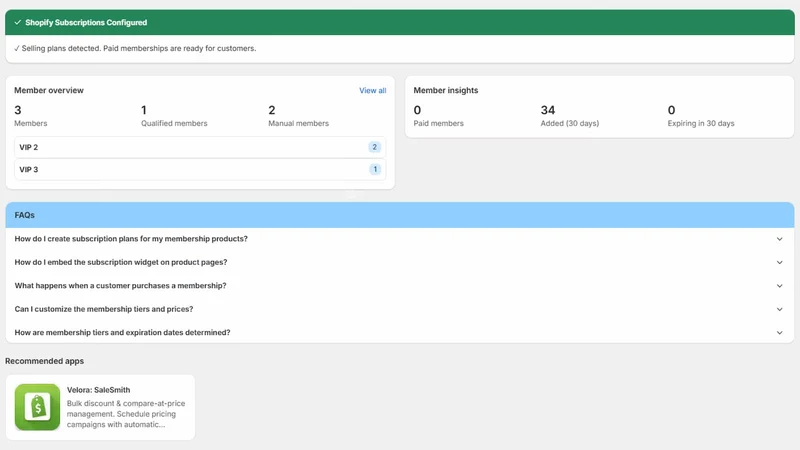Image resolution: width=800 pixels, height=450 pixels.
Task: Click 'Selling plans detected' status message
Action: click(x=135, y=48)
